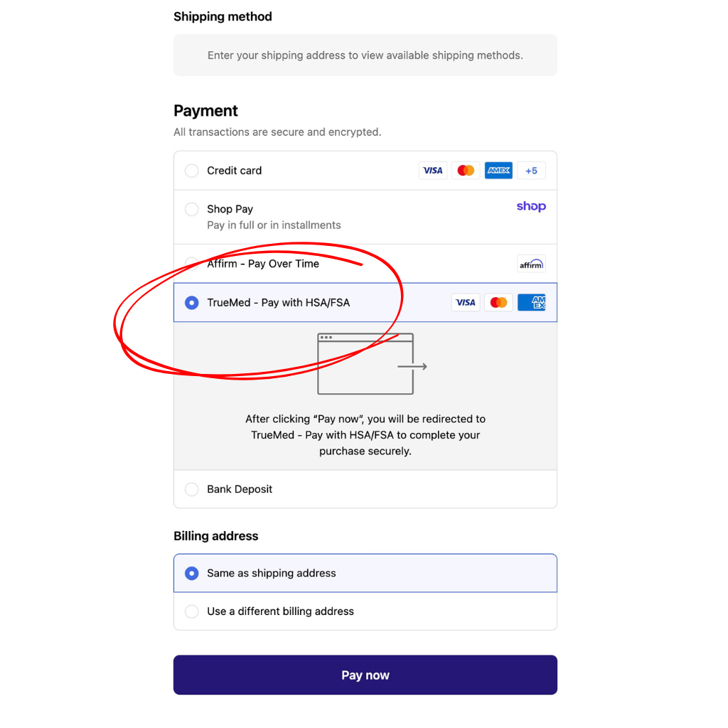
Task: Click the +5 more cards badge
Action: 531,171
